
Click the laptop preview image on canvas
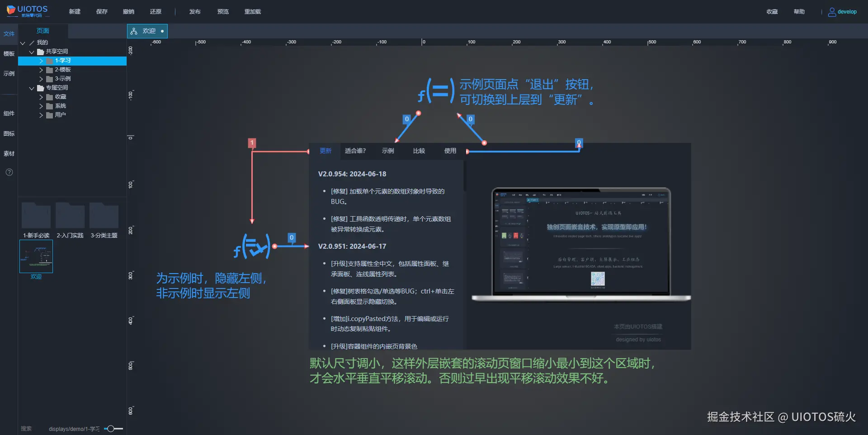click(581, 245)
